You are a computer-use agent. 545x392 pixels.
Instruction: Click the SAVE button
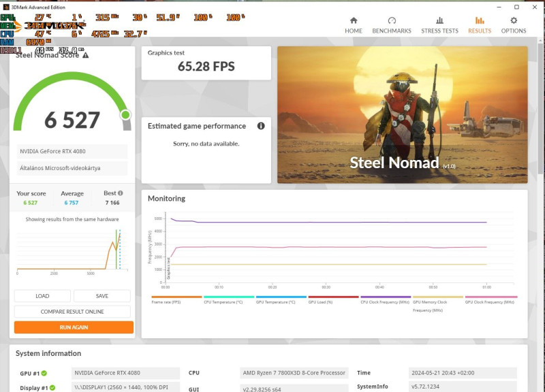[102, 296]
